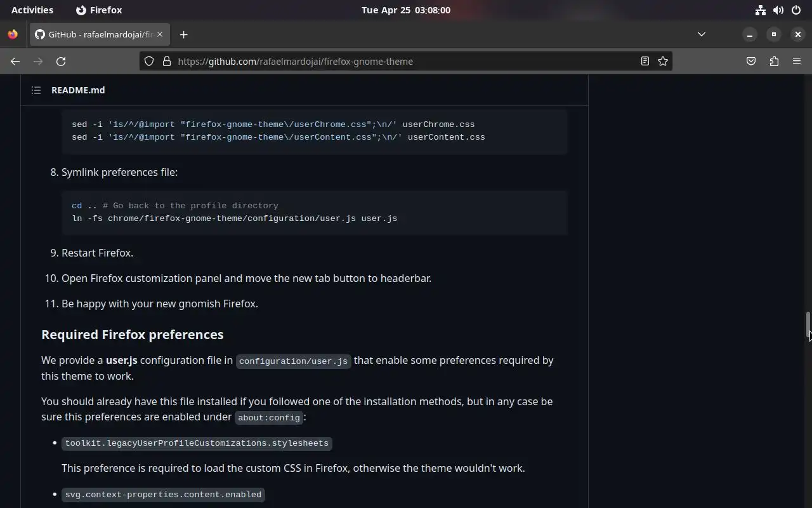This screenshot has height=508, width=812.
Task: Click the sed userContent.css command line
Action: [278, 137]
